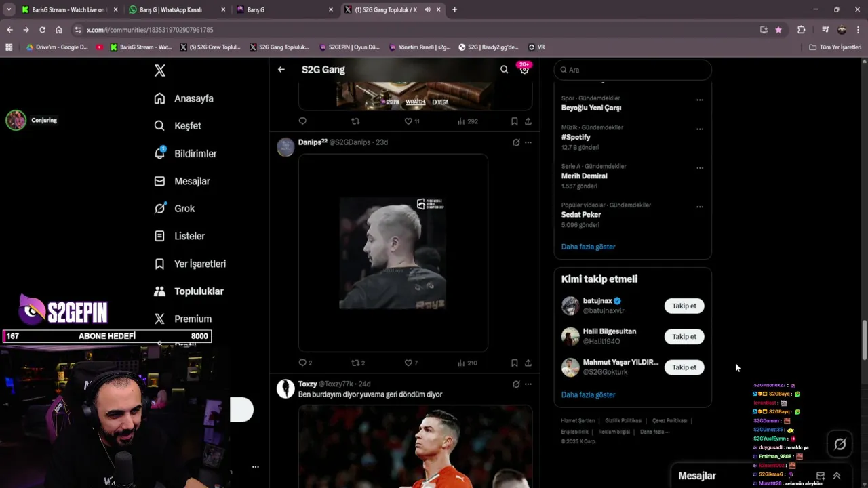The height and width of the screenshot is (488, 868).
Task: Follow batujnax with Takip et
Action: pyautogui.click(x=684, y=306)
